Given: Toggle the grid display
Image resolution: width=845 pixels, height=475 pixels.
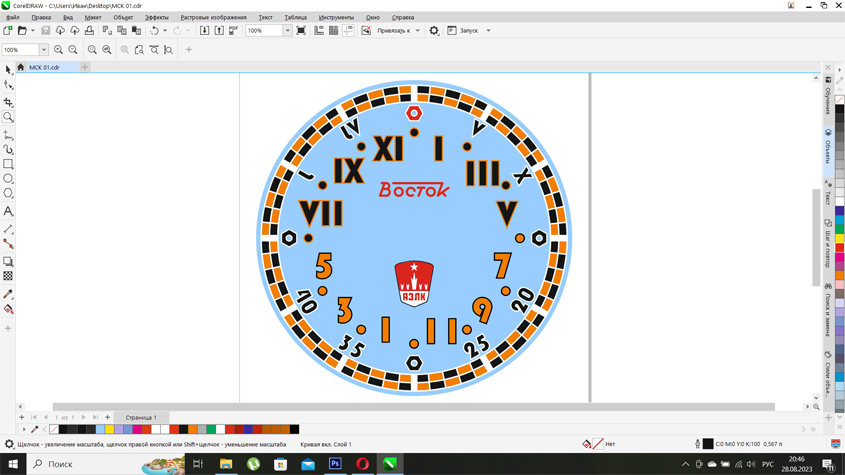Looking at the screenshot, I should [x=334, y=31].
